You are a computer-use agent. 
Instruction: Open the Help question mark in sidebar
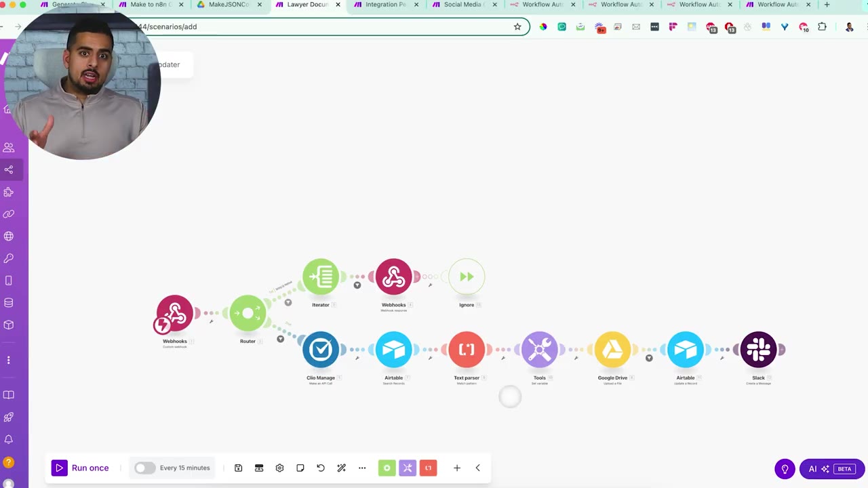9,462
